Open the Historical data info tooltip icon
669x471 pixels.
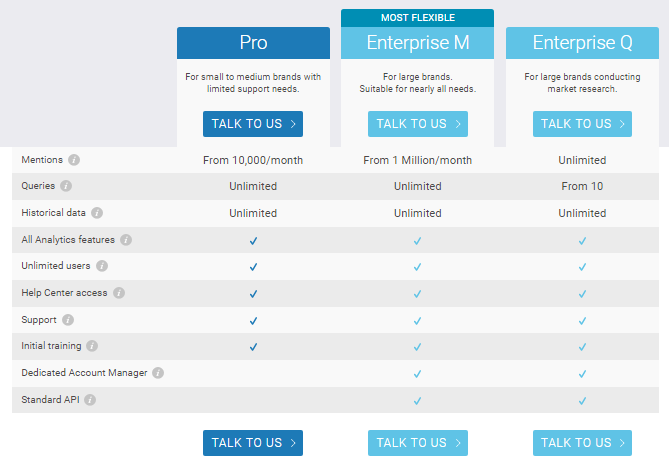click(97, 213)
